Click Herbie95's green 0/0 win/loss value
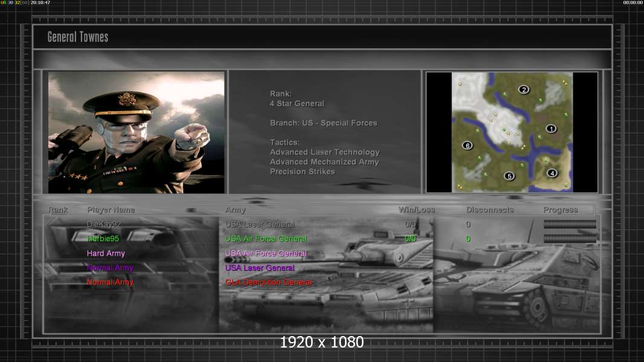Screen dimensions: 644x362 tap(410, 238)
